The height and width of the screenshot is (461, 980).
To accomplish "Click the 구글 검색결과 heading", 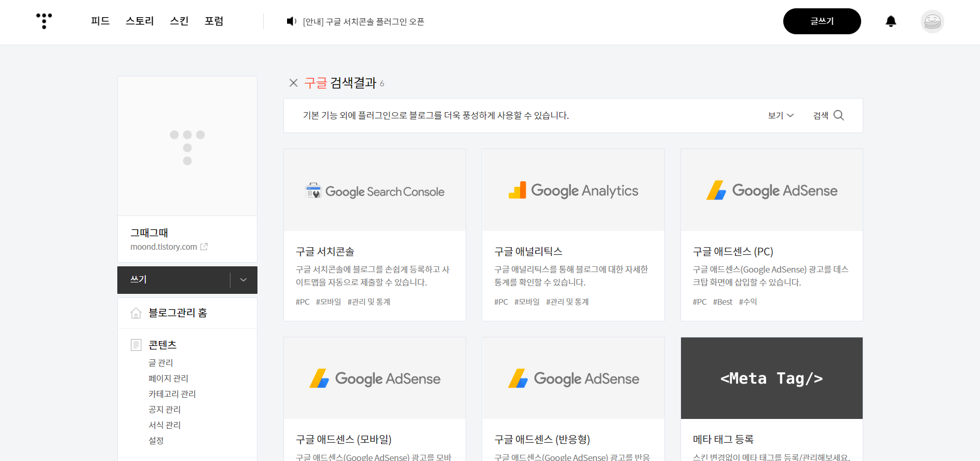I will click(341, 83).
